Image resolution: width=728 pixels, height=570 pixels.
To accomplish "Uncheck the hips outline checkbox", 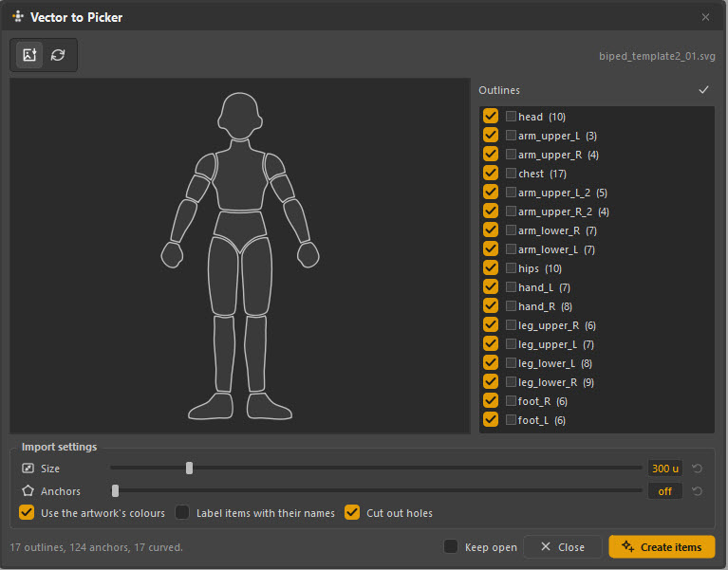I will point(491,268).
